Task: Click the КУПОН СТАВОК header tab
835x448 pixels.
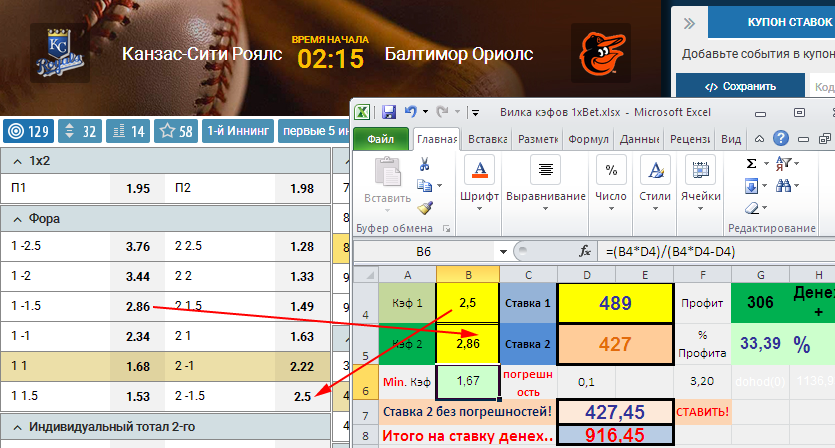Action: pyautogui.click(x=771, y=22)
